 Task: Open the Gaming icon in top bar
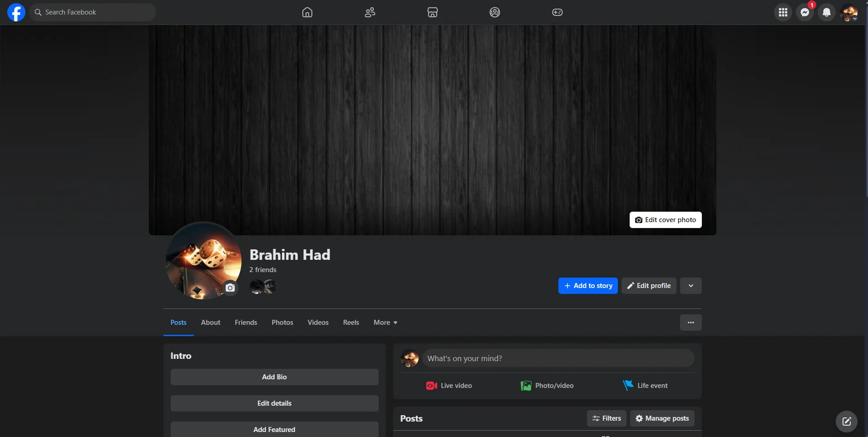point(557,12)
